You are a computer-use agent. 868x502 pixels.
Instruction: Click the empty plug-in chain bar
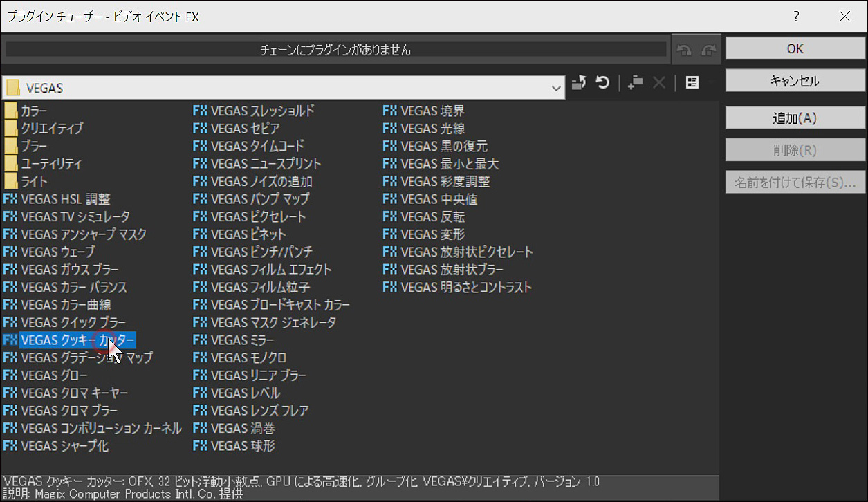click(335, 50)
